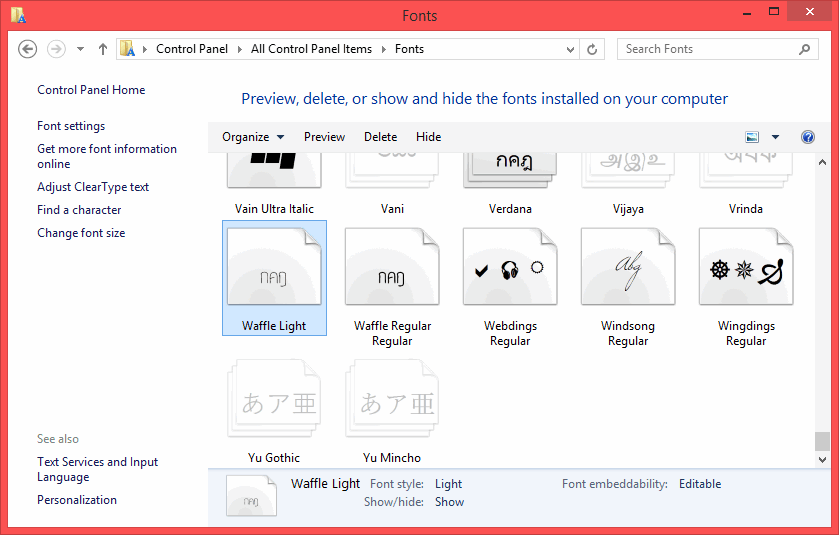The image size is (839, 535).
Task: Click the Font embeddability value Editable
Action: (x=700, y=484)
